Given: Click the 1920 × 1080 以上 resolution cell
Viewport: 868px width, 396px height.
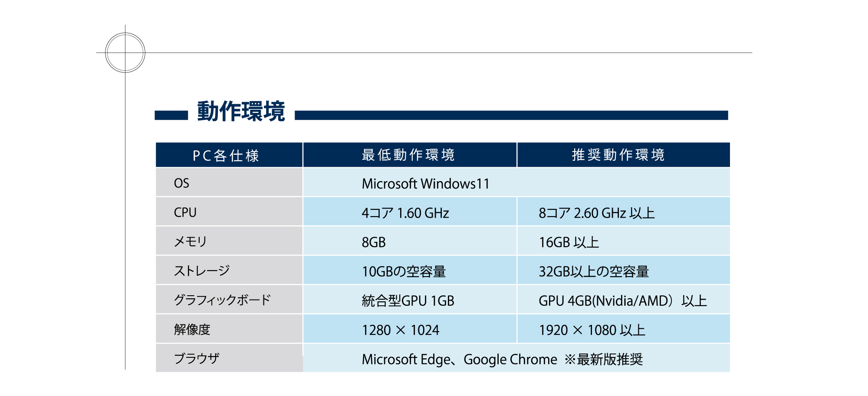Looking at the screenshot, I should pos(592,330).
